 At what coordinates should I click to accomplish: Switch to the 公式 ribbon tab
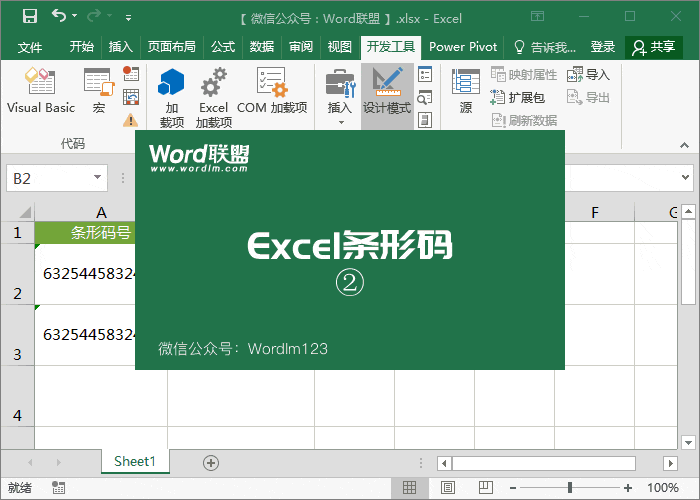(223, 47)
